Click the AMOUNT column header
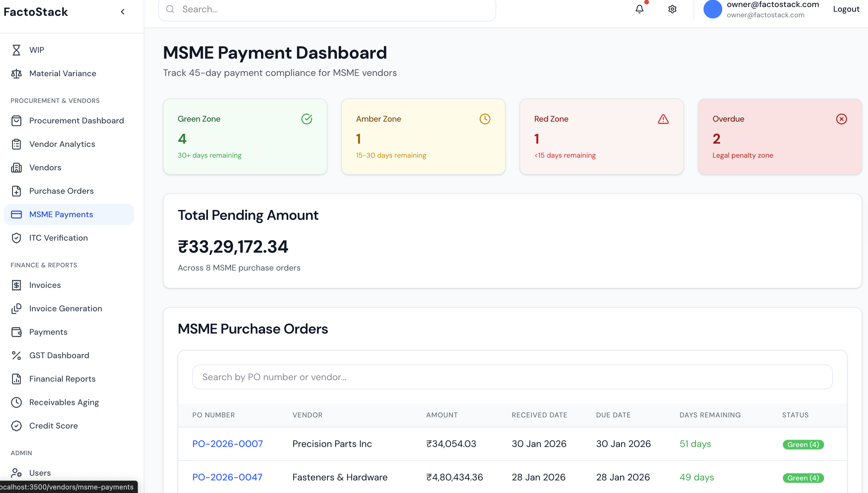The width and height of the screenshot is (868, 493). tap(442, 415)
